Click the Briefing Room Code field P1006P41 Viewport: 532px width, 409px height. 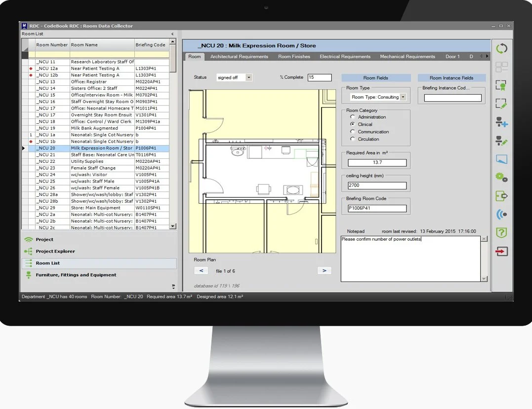[377, 208]
